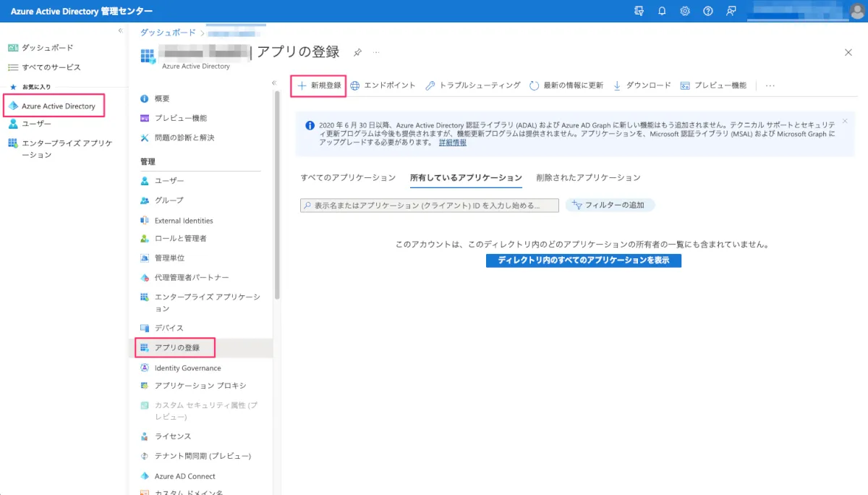868x495 pixels.
Task: Click the help question mark icon
Action: 708,11
